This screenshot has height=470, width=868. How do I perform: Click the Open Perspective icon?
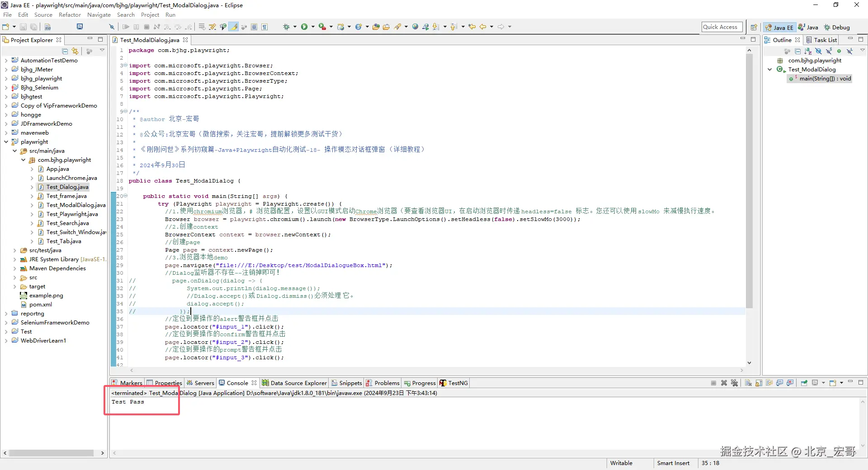(754, 27)
